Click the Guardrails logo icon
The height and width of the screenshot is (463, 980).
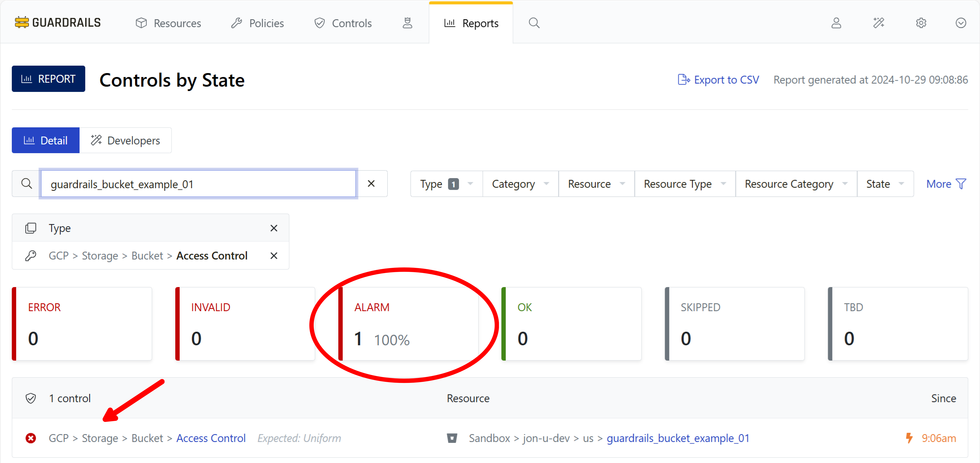click(x=22, y=23)
